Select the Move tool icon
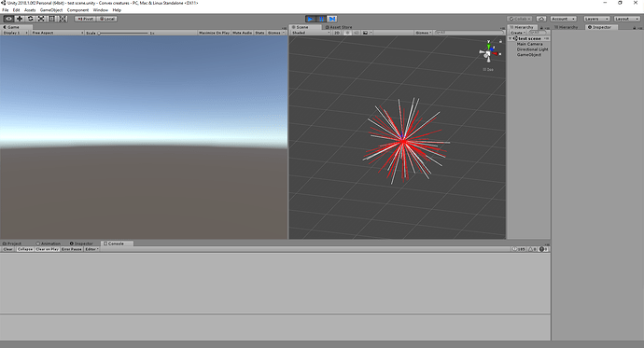 tap(20, 19)
